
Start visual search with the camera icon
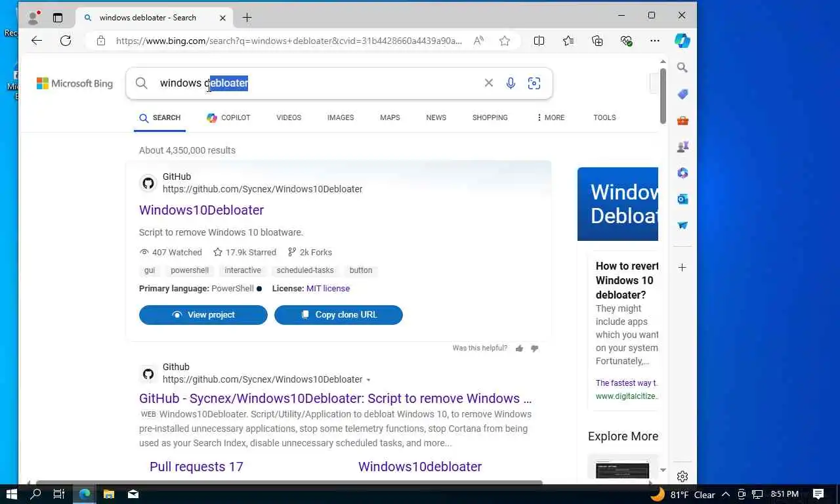point(534,83)
